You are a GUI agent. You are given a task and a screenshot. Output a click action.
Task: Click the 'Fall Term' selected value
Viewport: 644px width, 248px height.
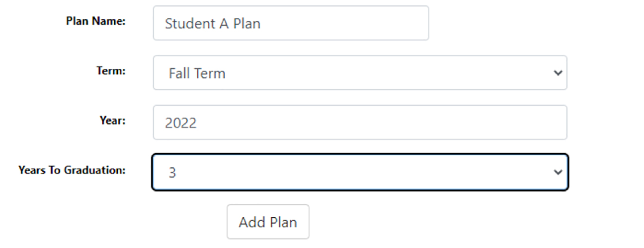pyautogui.click(x=197, y=73)
